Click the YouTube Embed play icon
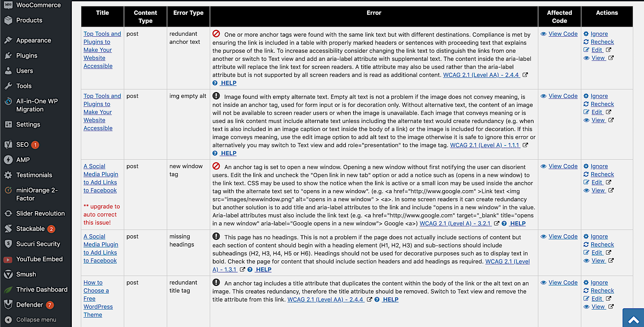The width and height of the screenshot is (644, 327). (x=8, y=259)
